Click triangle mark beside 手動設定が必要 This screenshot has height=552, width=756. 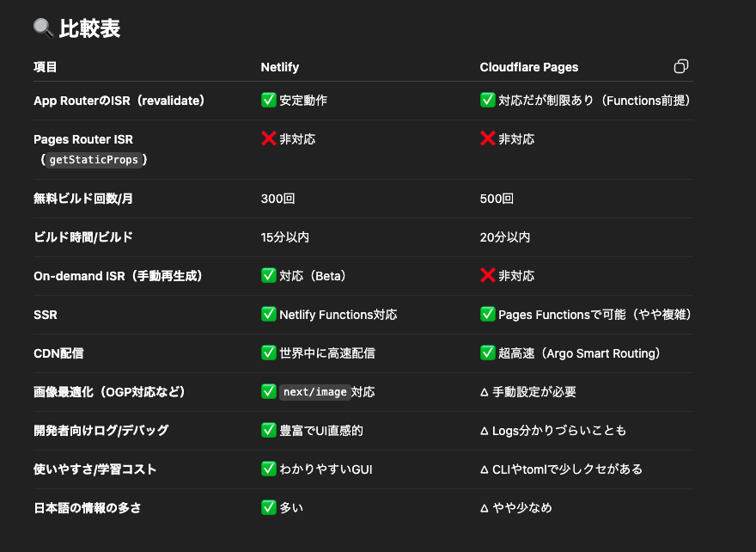(x=485, y=392)
